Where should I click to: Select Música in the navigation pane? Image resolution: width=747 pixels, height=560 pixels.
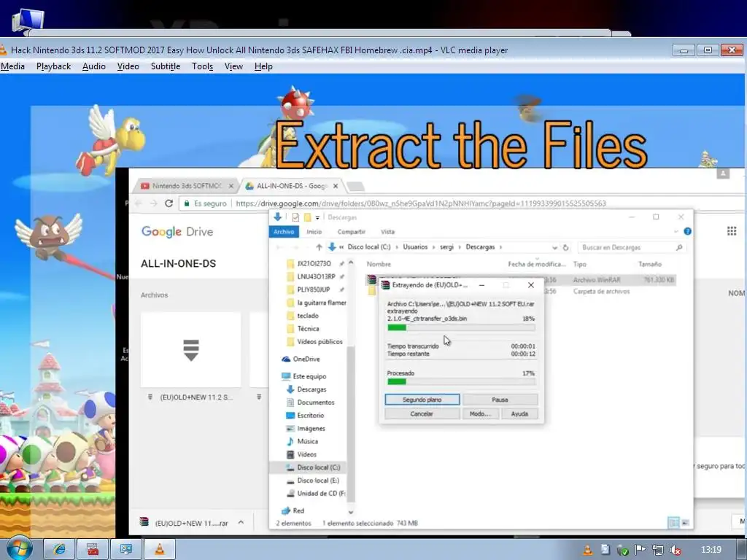(307, 441)
